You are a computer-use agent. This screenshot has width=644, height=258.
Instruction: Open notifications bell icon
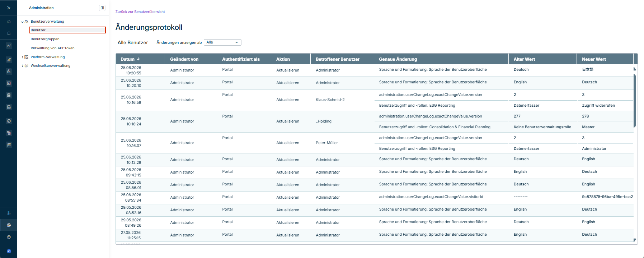tap(9, 33)
